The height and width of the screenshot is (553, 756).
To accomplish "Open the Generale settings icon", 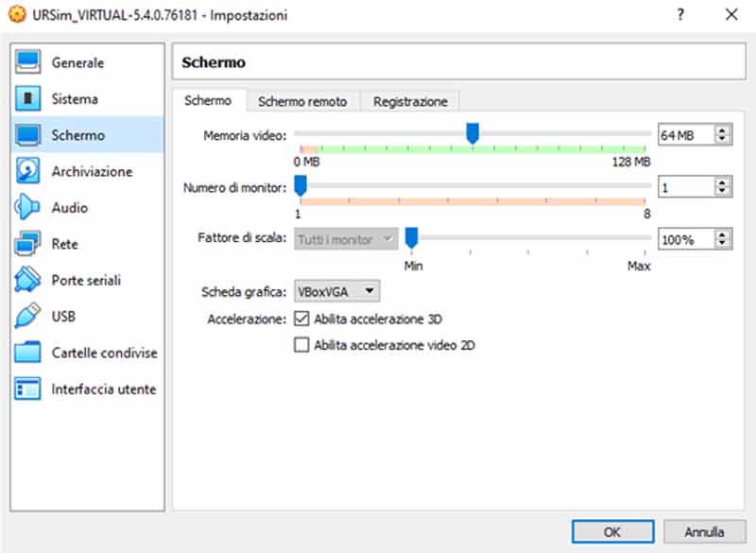I will point(27,62).
